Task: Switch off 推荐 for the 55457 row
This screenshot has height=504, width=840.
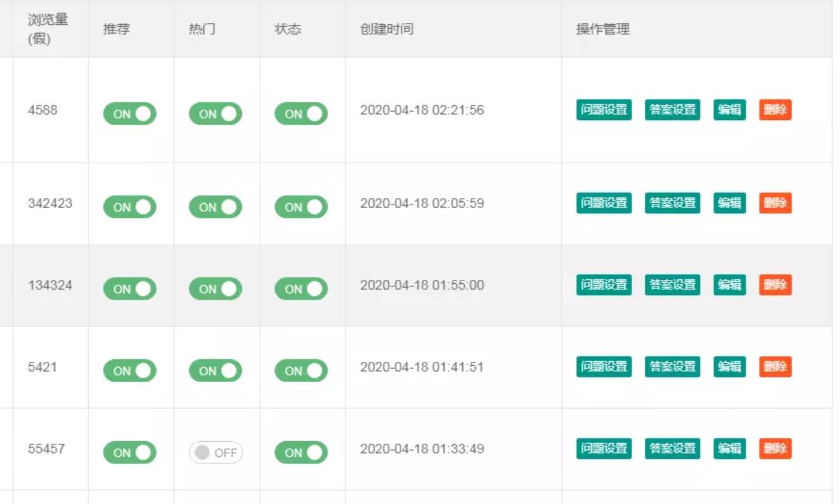Action: [x=130, y=453]
